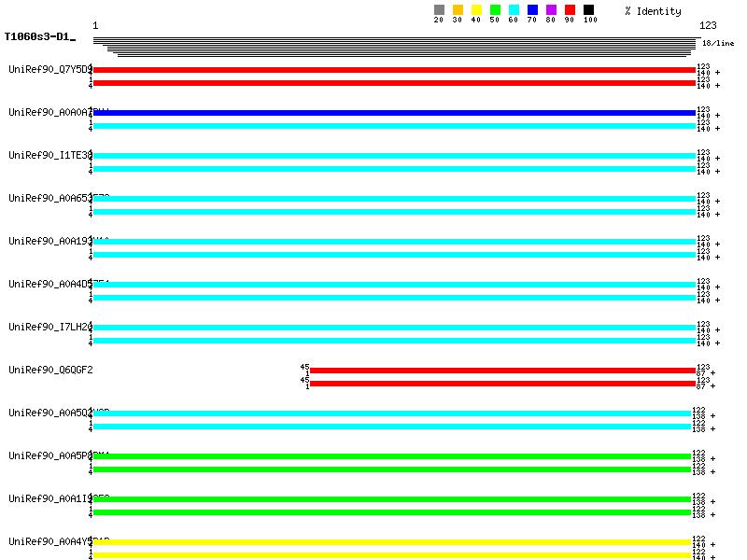Open the UniRef90_Q7Y5D9 hit label
The image size is (747, 560).
(x=50, y=70)
